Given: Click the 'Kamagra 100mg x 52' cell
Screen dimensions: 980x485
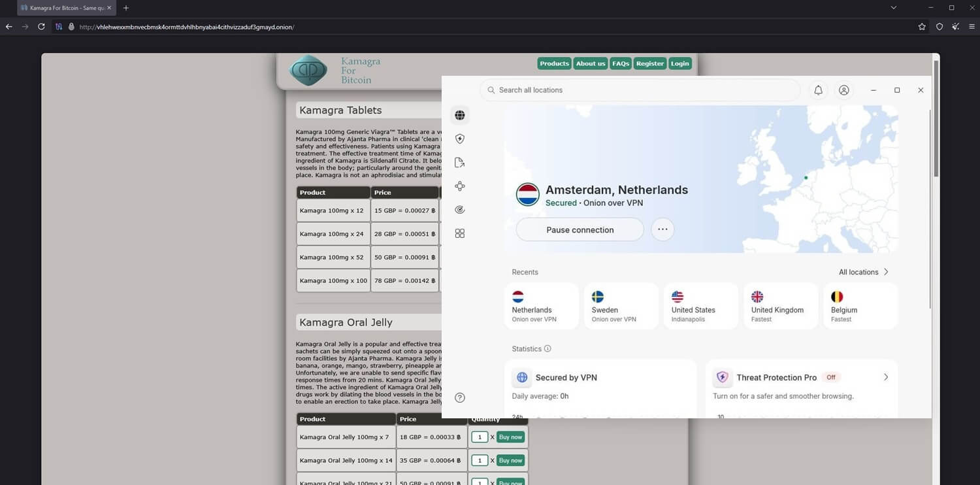Looking at the screenshot, I should click(333, 258).
